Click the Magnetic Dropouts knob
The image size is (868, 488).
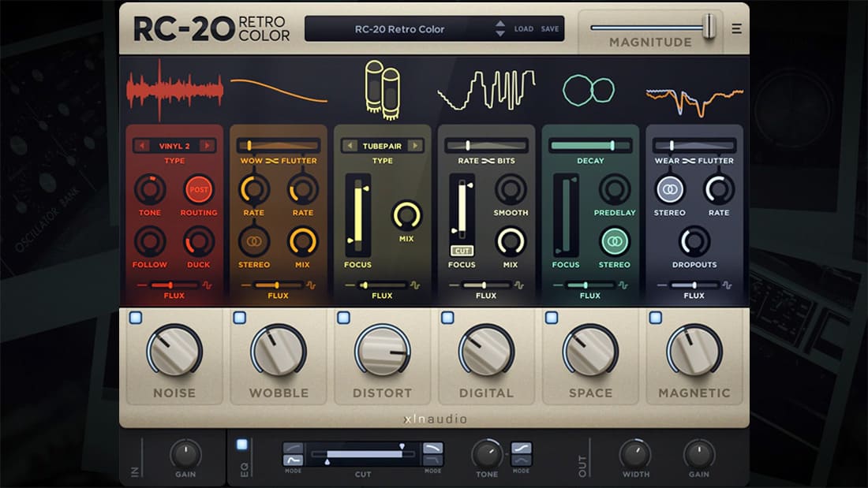[694, 241]
